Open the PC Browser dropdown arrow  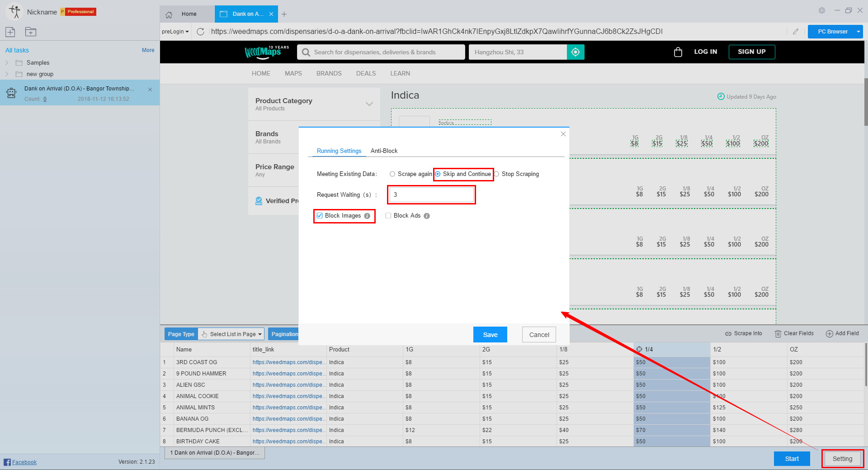(858, 32)
